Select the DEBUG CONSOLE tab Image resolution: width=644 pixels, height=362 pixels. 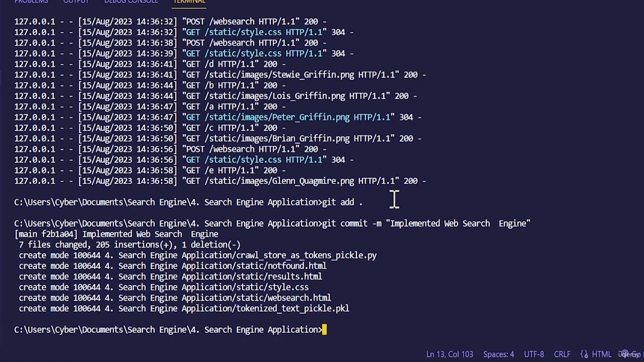131,2
